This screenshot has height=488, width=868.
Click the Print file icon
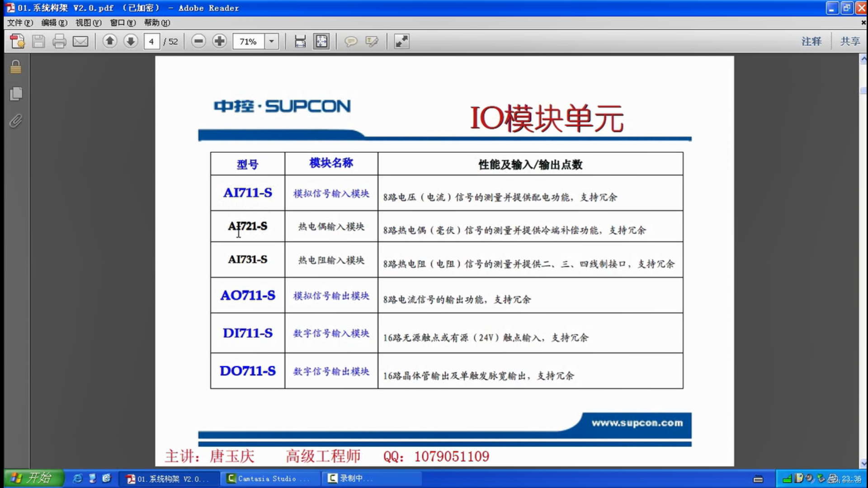coord(59,42)
